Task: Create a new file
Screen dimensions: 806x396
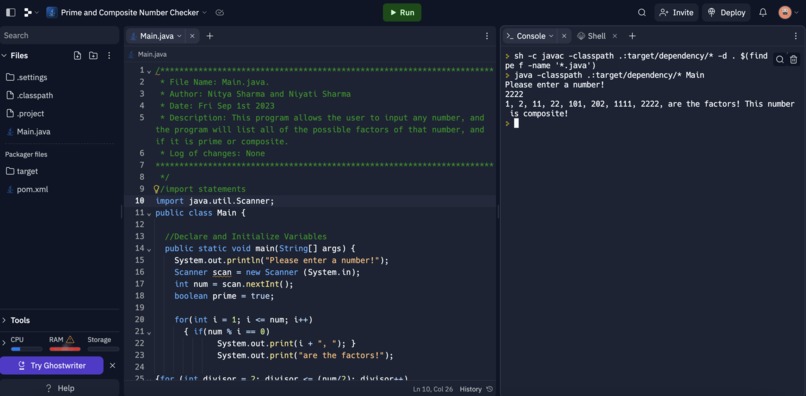Action: coord(77,56)
